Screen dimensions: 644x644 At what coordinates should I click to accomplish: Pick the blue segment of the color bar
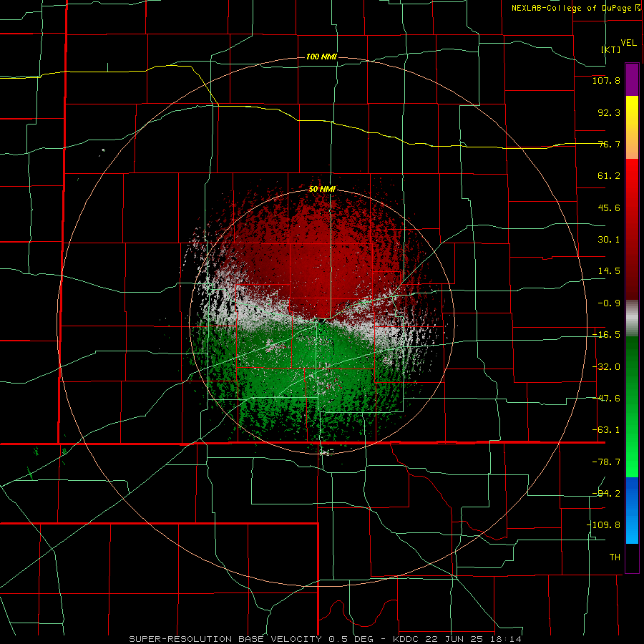[632, 510]
